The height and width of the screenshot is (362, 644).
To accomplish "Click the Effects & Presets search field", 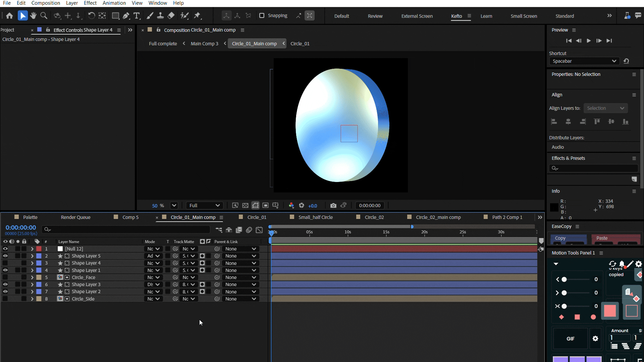I will [x=595, y=168].
